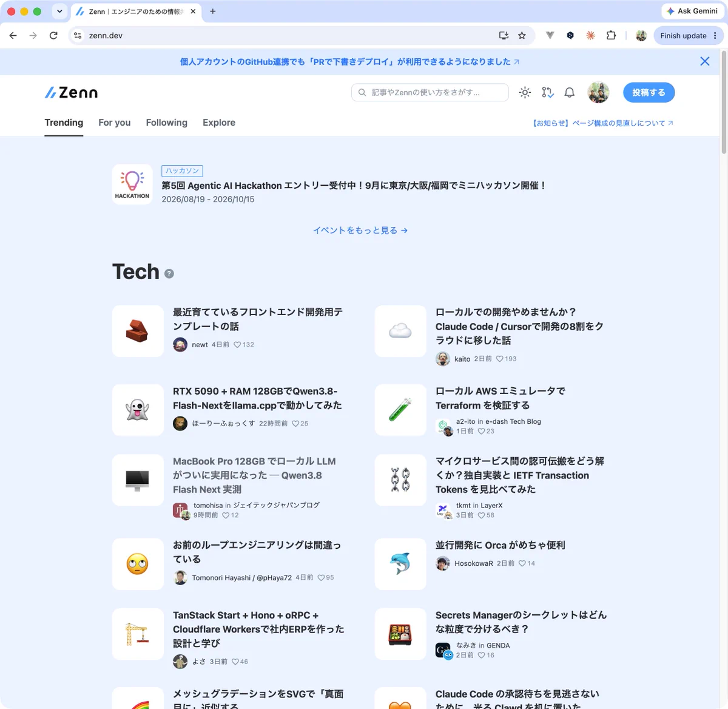Click author よさ avatar
728x709 pixels.
[x=180, y=662]
